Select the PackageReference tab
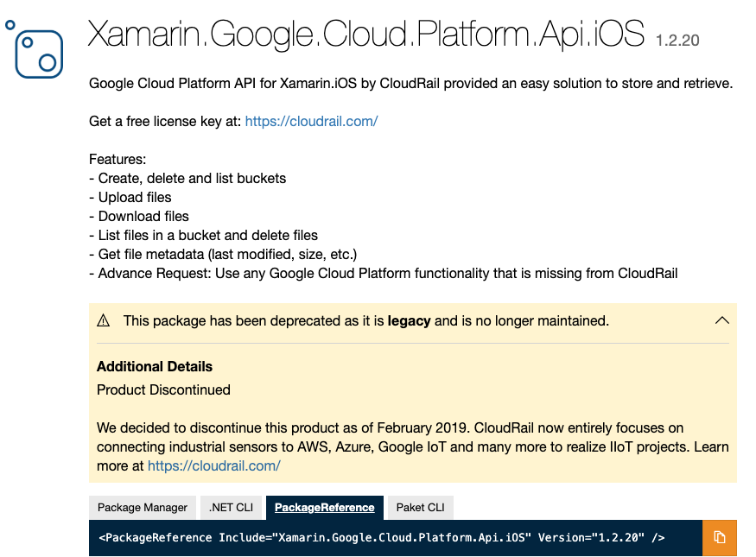This screenshot has width=756, height=557. 324,508
